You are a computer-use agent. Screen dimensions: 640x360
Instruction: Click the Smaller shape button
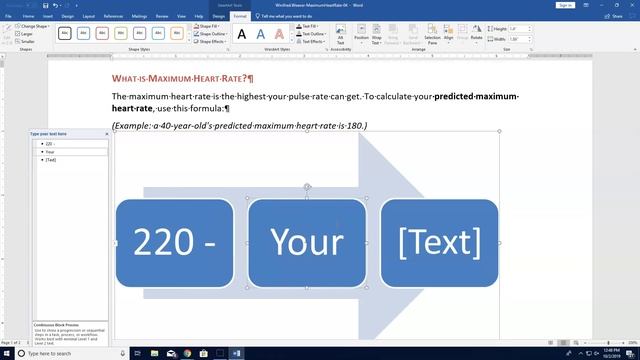point(24,41)
